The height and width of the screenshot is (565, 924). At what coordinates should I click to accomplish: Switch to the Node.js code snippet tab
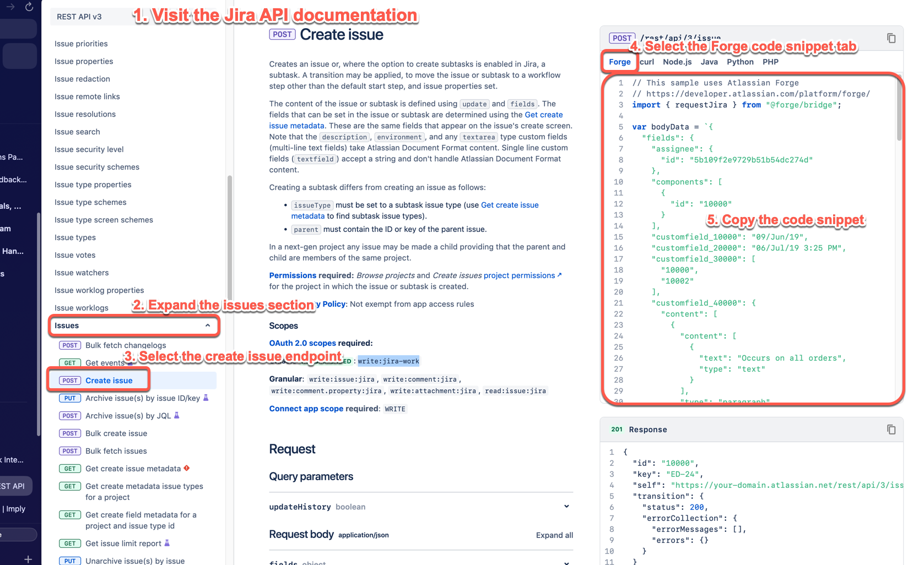[x=677, y=62]
